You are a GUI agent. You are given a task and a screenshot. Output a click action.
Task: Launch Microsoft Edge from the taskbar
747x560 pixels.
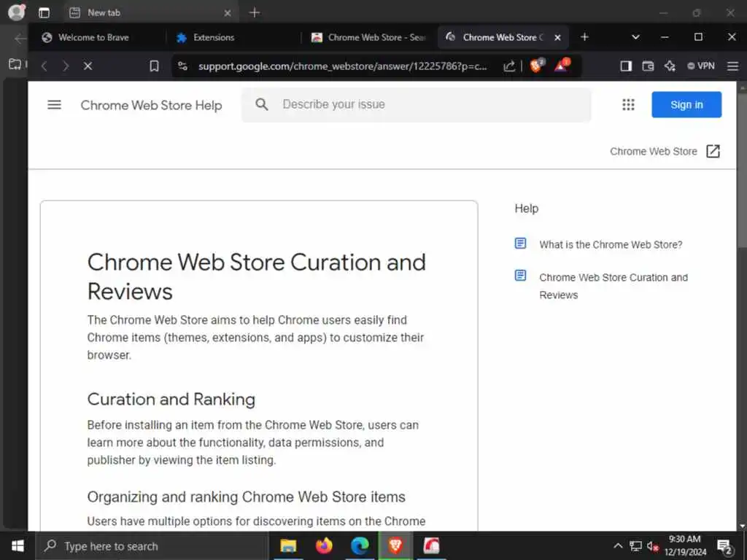[360, 545]
